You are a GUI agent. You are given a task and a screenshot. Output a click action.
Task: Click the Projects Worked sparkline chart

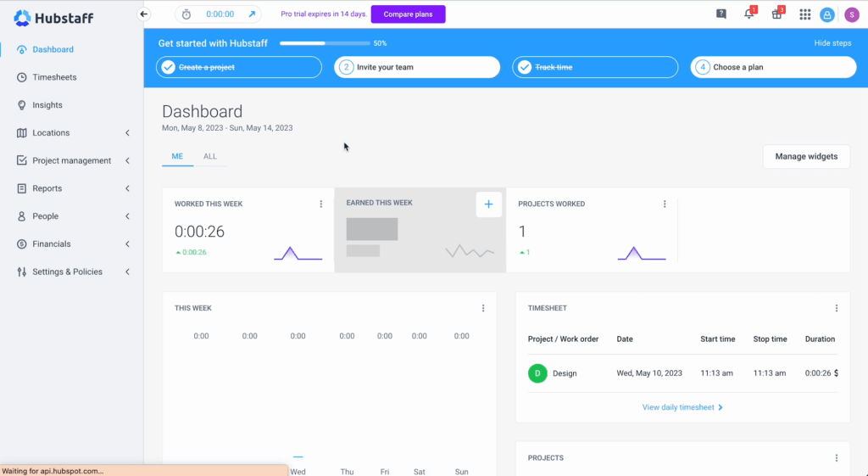tap(642, 253)
